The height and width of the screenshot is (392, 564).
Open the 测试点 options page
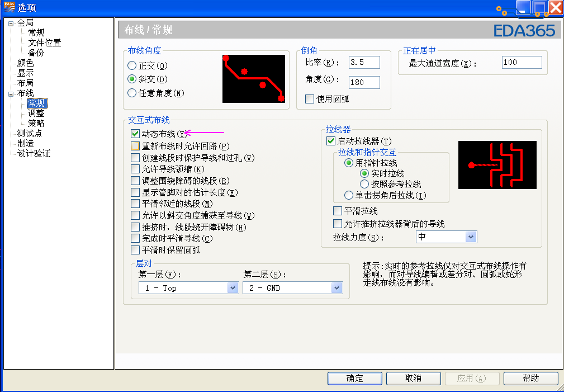click(x=29, y=134)
